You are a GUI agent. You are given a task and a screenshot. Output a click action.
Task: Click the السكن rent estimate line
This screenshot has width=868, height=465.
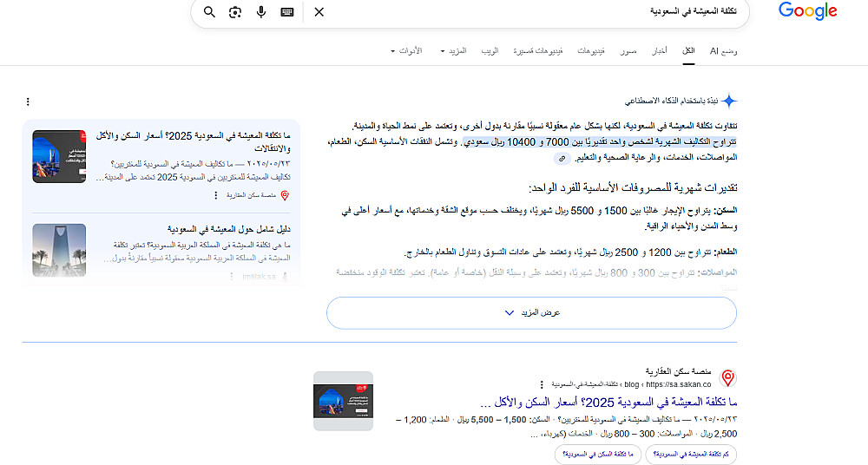[540, 218]
